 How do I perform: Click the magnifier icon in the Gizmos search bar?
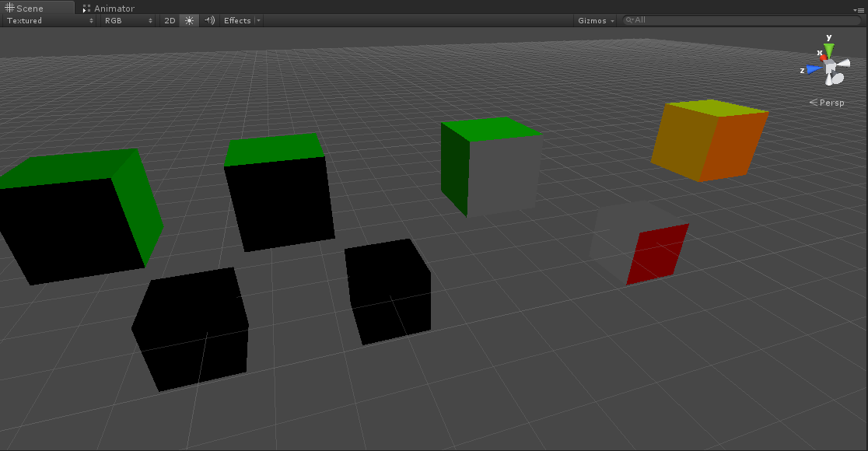[630, 19]
